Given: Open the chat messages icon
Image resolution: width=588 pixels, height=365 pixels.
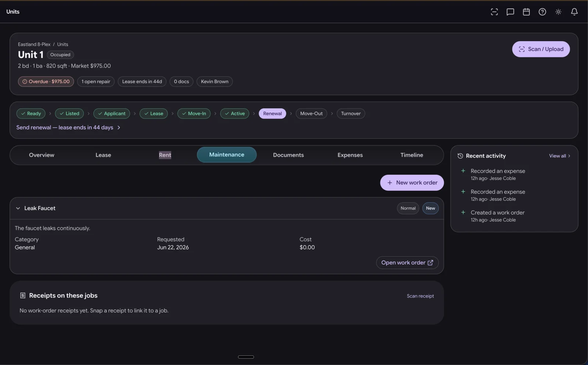Looking at the screenshot, I should tap(510, 12).
